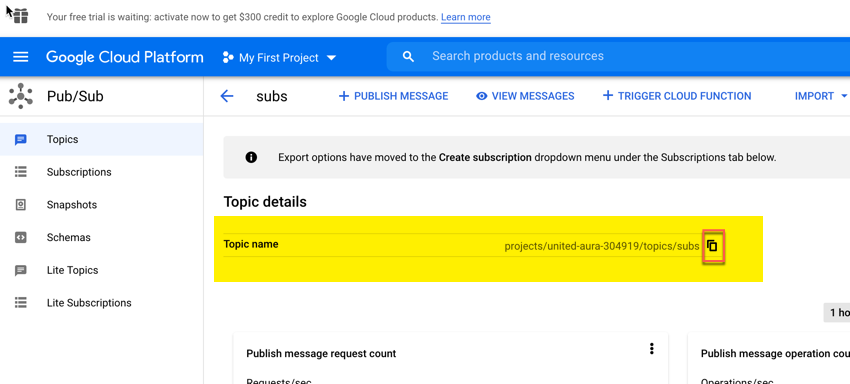Click the subs topic title

point(272,97)
